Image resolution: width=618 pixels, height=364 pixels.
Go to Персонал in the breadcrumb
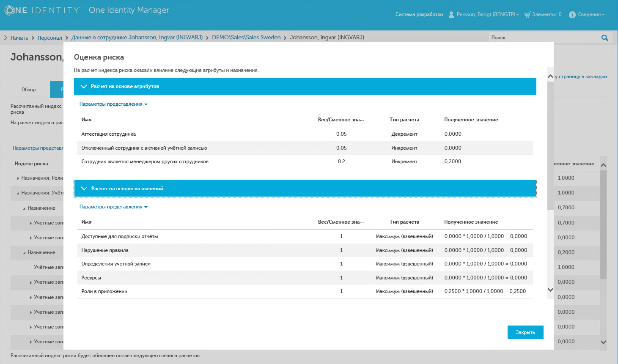point(49,38)
